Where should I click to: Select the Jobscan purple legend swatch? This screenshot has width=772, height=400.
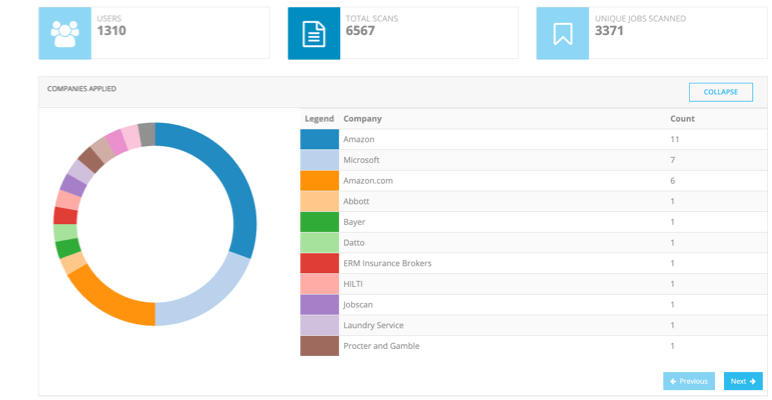tap(320, 305)
